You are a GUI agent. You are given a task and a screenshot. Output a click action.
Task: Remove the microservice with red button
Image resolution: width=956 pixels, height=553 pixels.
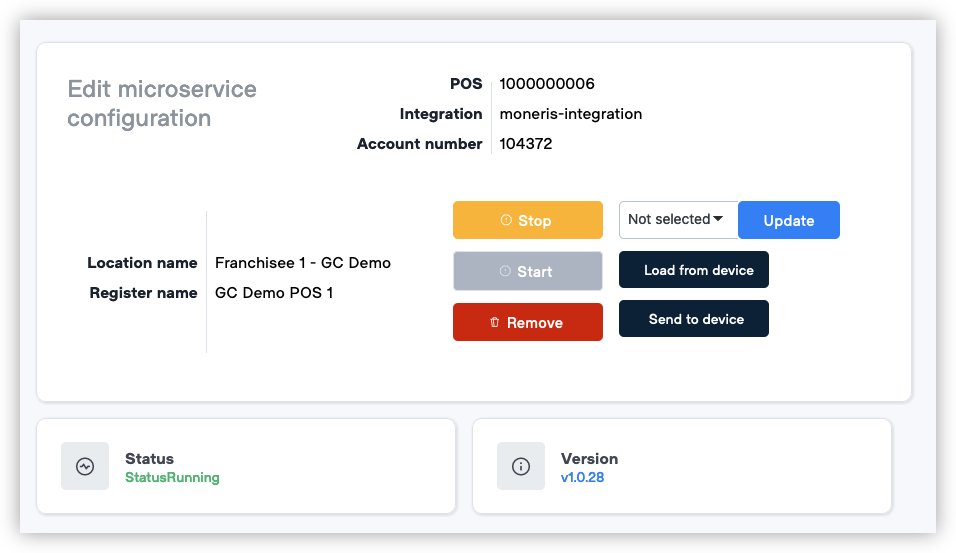point(528,322)
